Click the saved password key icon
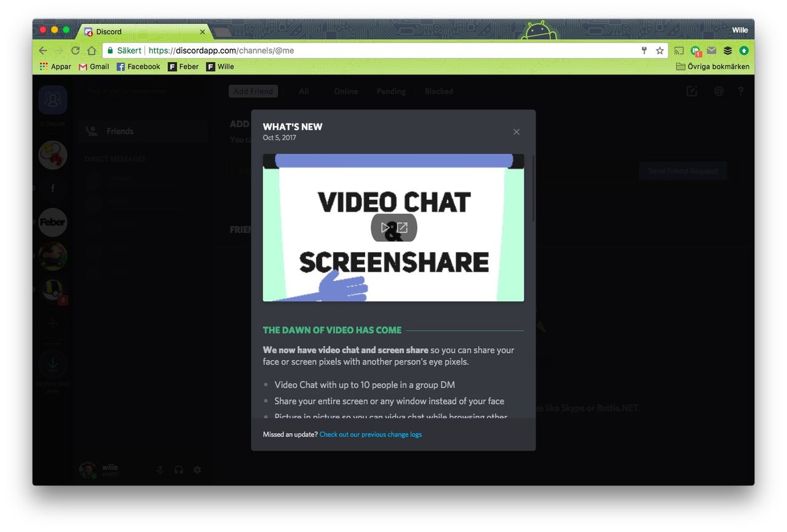The width and height of the screenshot is (787, 532). (644, 50)
